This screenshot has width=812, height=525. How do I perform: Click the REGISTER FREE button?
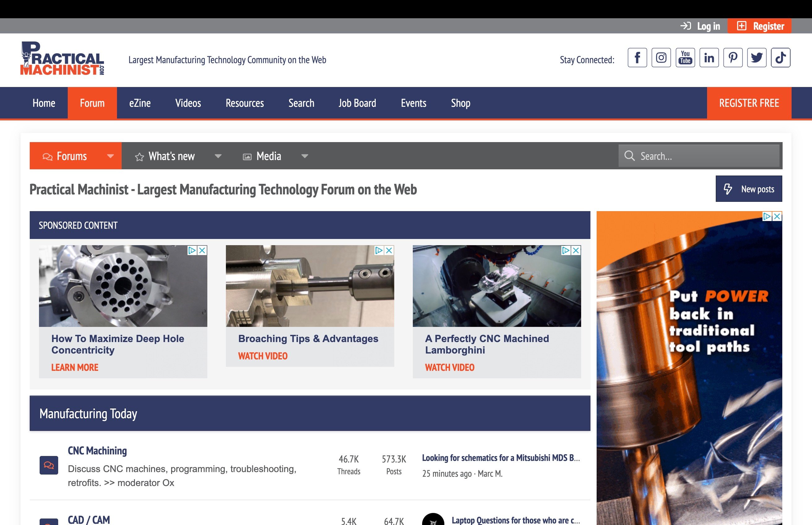click(x=749, y=103)
